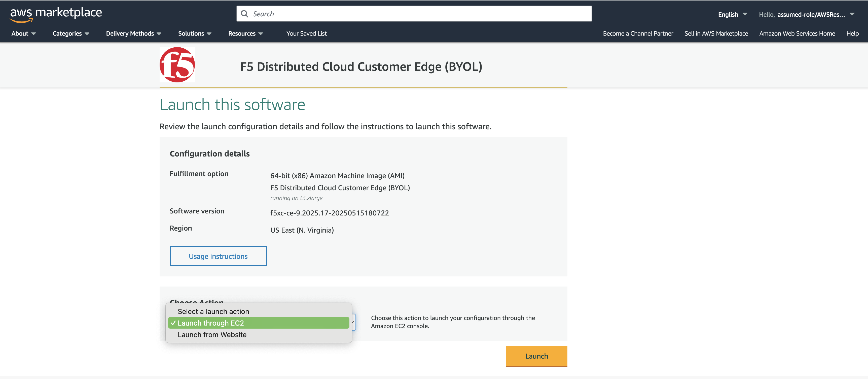Open the Help link
Screen dimensions: 868x379
click(x=852, y=33)
